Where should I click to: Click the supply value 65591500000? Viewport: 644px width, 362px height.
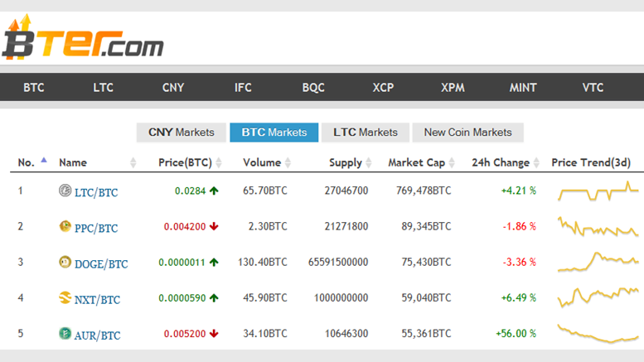point(338,262)
